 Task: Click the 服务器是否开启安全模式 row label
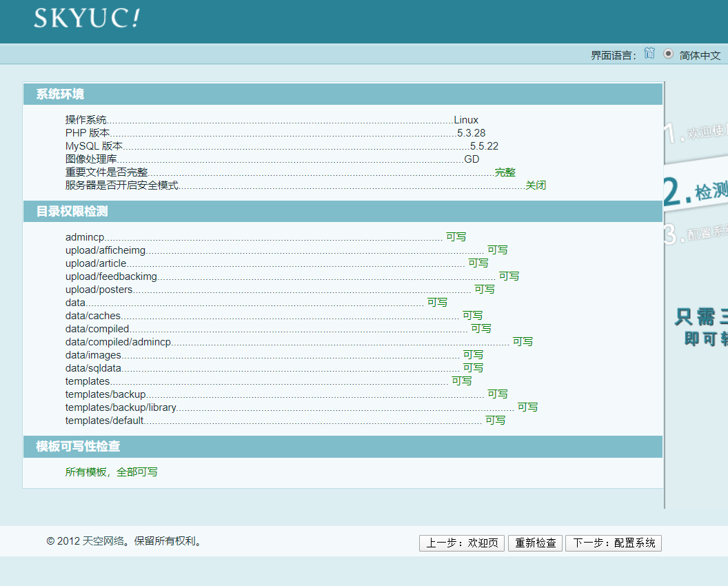(122, 185)
